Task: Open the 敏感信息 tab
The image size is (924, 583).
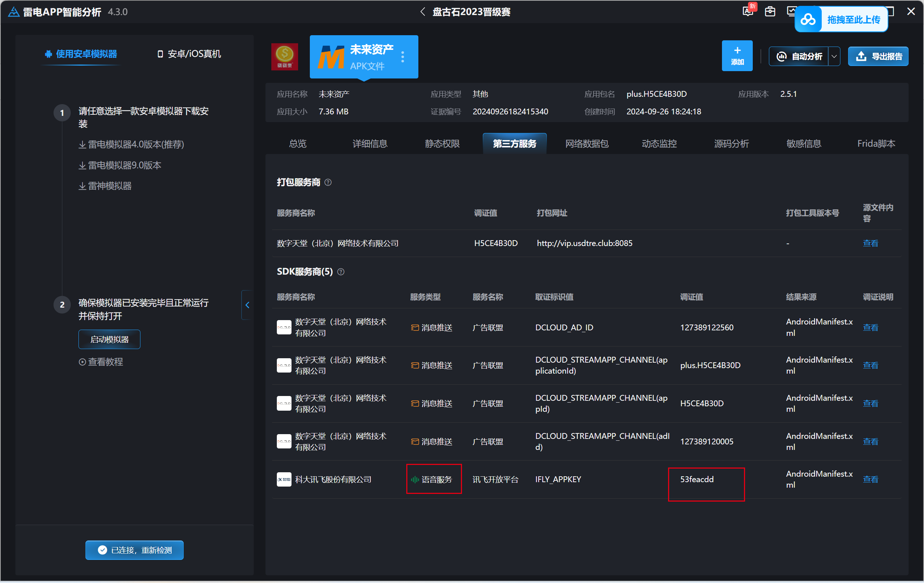Action: pos(803,143)
